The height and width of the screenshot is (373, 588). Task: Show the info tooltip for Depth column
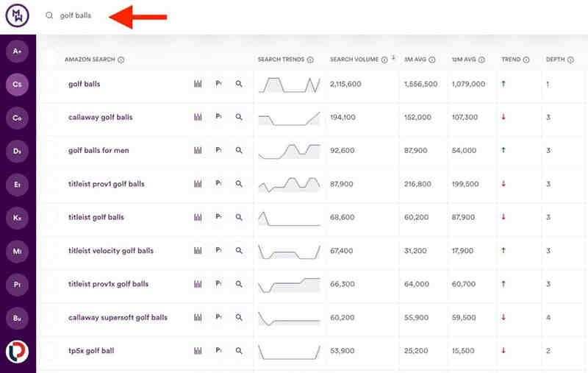point(570,60)
